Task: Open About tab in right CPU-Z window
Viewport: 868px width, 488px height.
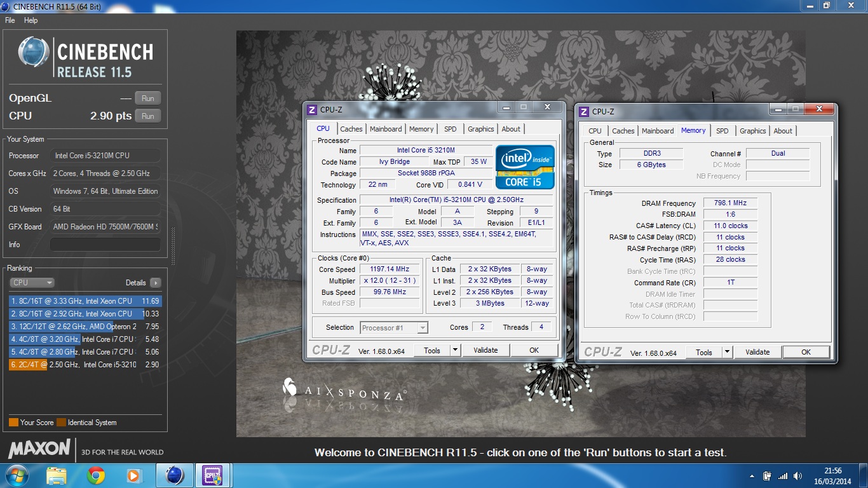Action: click(783, 131)
